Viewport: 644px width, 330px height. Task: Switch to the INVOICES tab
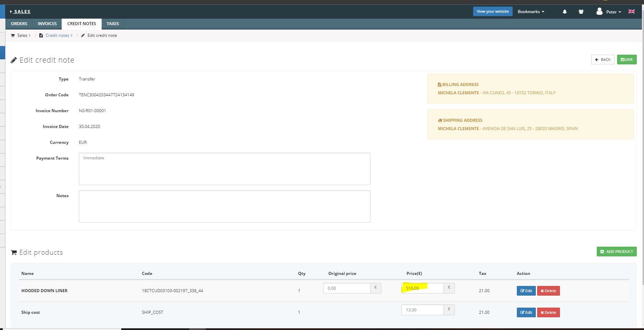[47, 24]
